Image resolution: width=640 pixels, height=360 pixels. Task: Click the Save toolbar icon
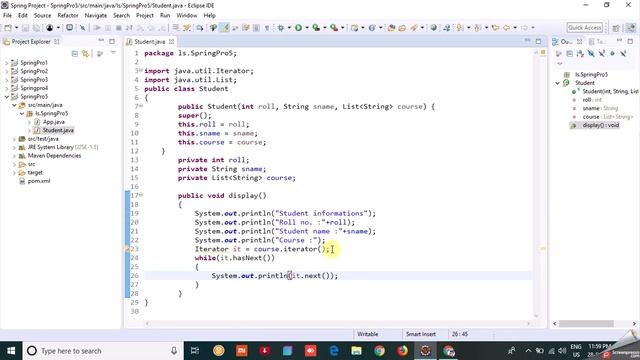point(25,28)
